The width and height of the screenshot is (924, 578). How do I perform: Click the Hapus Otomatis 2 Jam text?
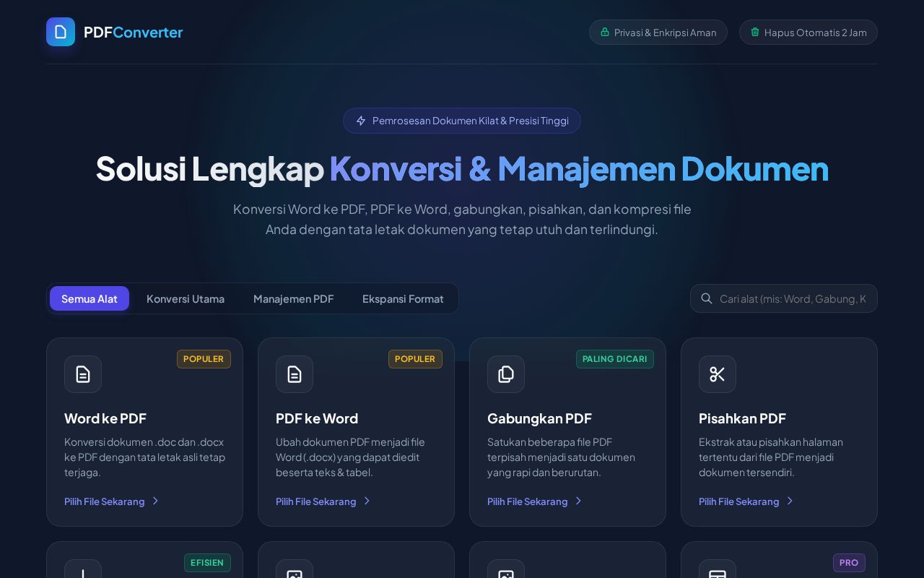pyautogui.click(x=816, y=33)
